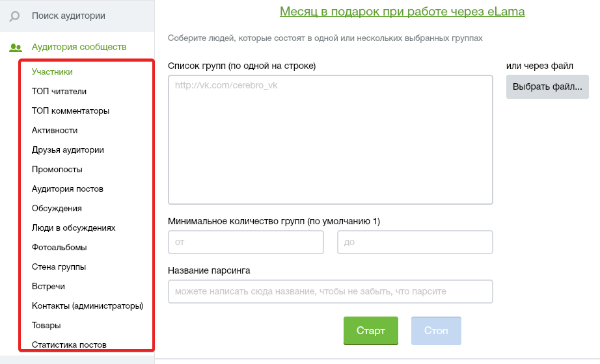
Task: Select Друзья аудитории menu item
Action: pyautogui.click(x=68, y=150)
